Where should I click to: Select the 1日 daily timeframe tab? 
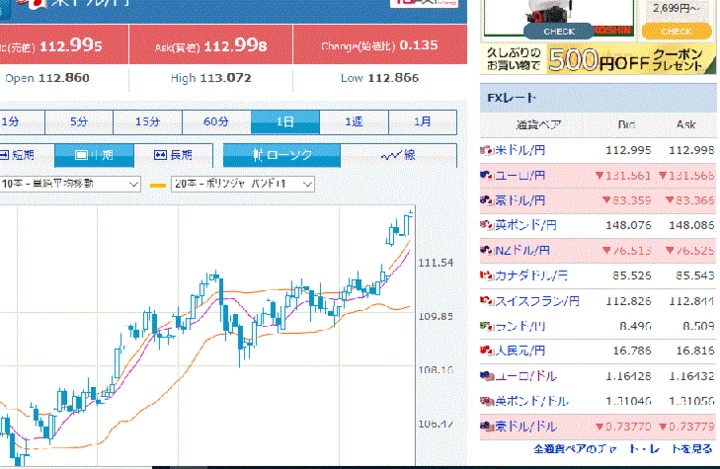[285, 122]
